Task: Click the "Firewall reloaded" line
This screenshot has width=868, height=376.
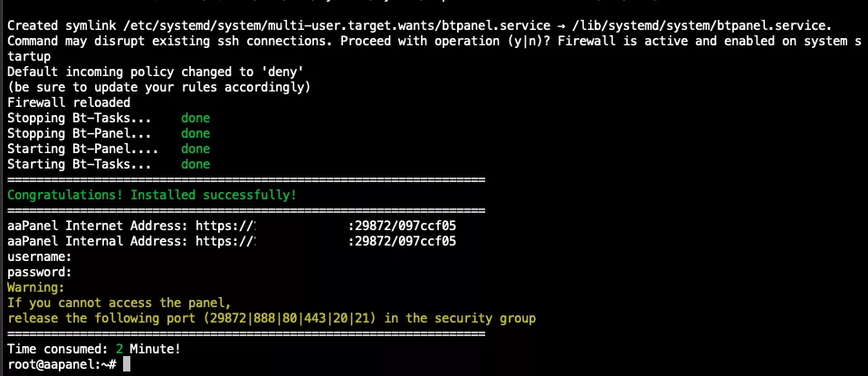Action: pyautogui.click(x=69, y=102)
